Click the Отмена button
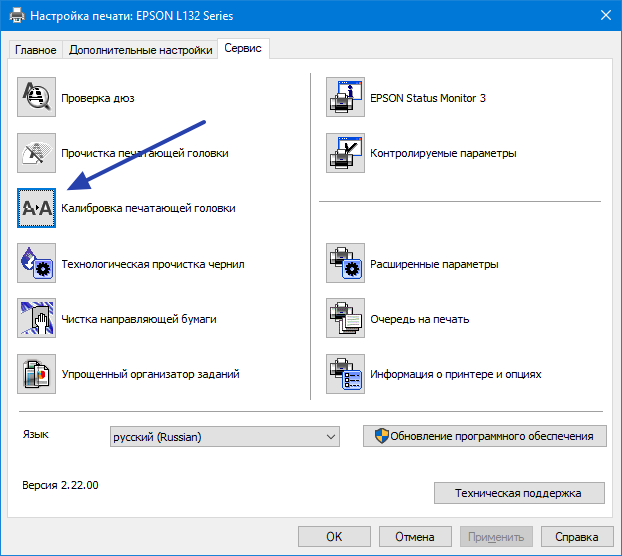Screen dimensions: 622x556 tap(415, 537)
